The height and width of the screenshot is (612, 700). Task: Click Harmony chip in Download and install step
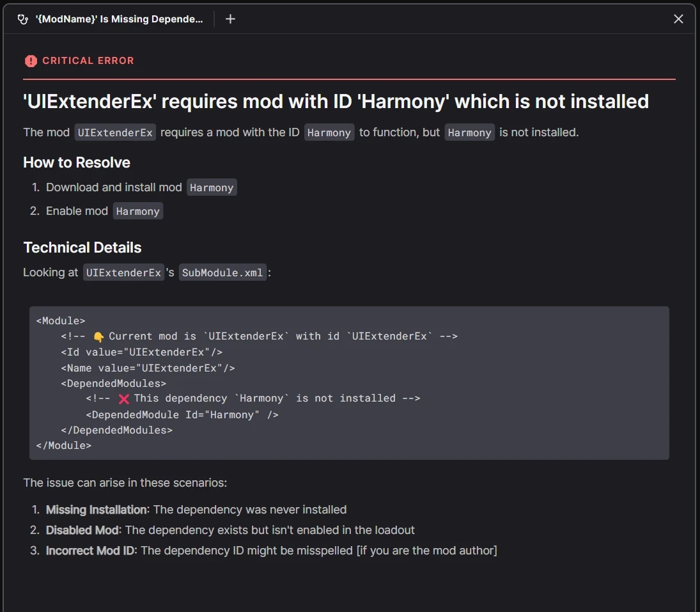coord(212,187)
